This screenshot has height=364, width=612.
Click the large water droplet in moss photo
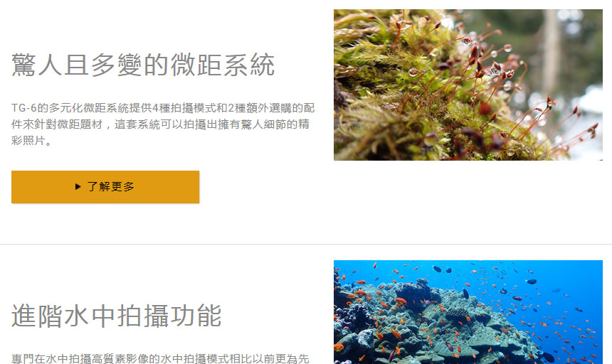click(x=466, y=40)
